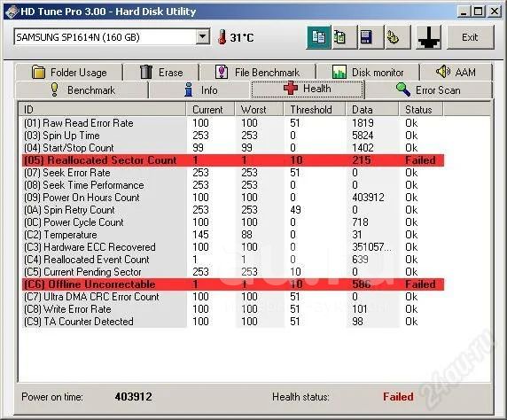507x420 pixels.
Task: Click data value 351057... in Hardware ECC row
Action: (x=371, y=247)
